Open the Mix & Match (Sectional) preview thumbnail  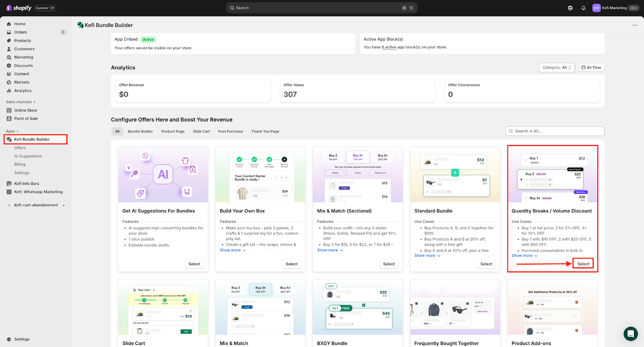[357, 175]
